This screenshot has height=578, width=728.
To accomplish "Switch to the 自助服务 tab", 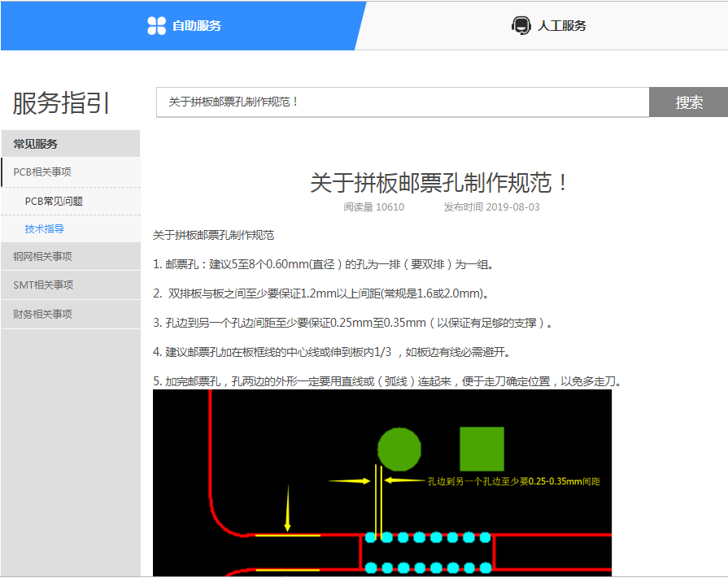I will click(196, 25).
